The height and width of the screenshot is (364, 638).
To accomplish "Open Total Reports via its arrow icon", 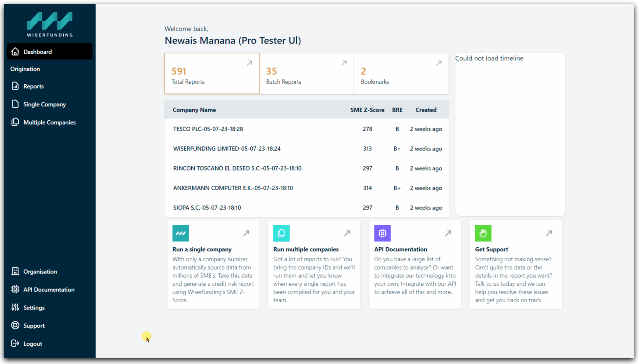I will coord(249,63).
